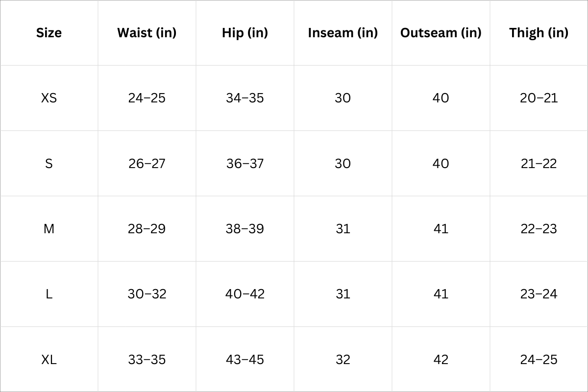Select the Waist (in) column header
This screenshot has width=588, height=392.
tap(147, 33)
